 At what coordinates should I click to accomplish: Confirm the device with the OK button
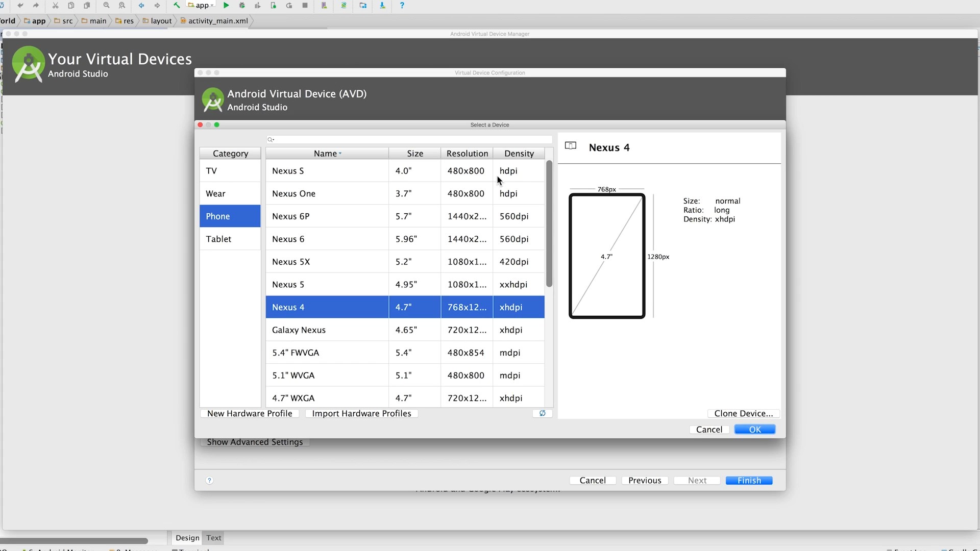(755, 430)
